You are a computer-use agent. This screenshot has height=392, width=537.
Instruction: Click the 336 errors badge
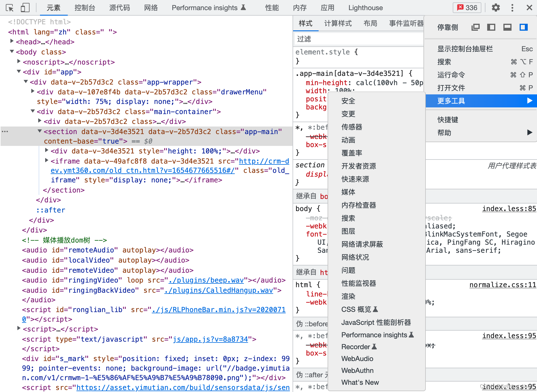point(467,8)
